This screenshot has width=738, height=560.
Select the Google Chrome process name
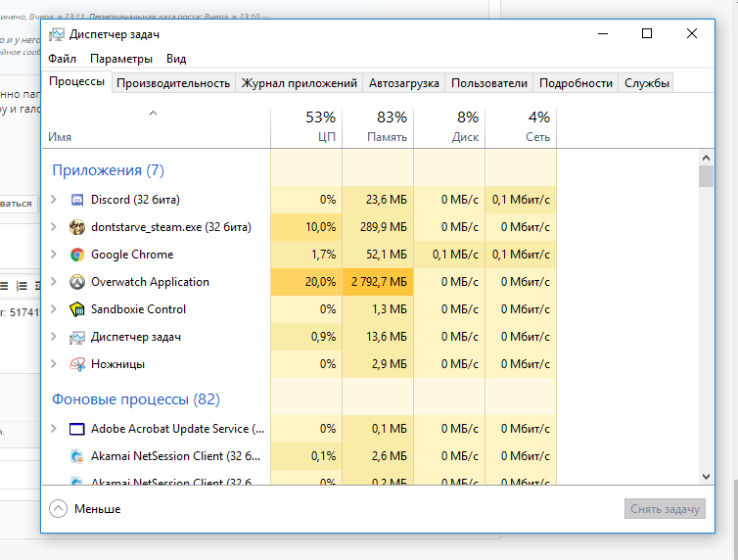click(x=132, y=255)
